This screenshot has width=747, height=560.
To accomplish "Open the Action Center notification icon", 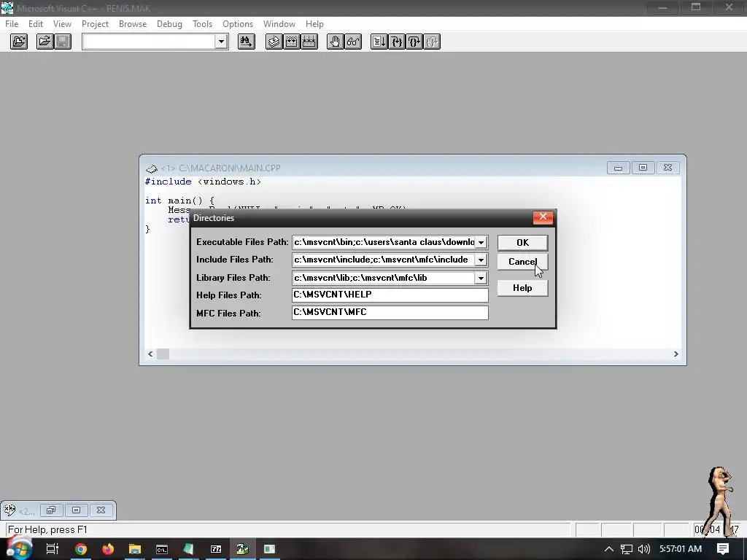I will (x=723, y=549).
